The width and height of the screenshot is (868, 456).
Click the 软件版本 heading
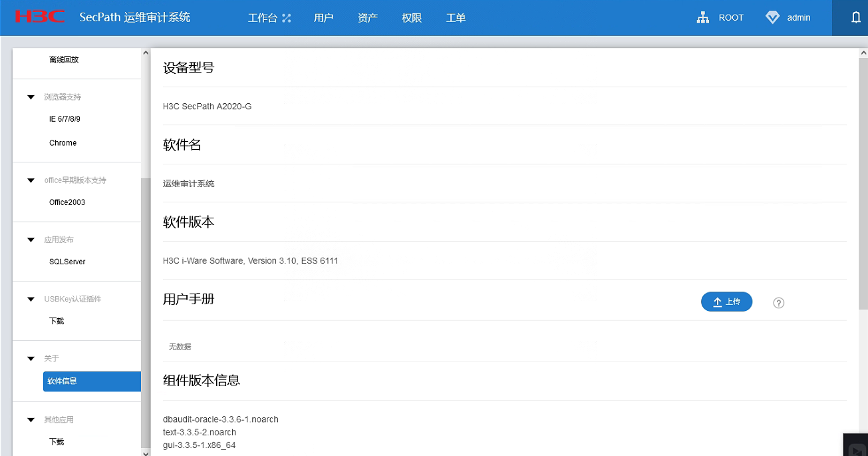(x=189, y=222)
